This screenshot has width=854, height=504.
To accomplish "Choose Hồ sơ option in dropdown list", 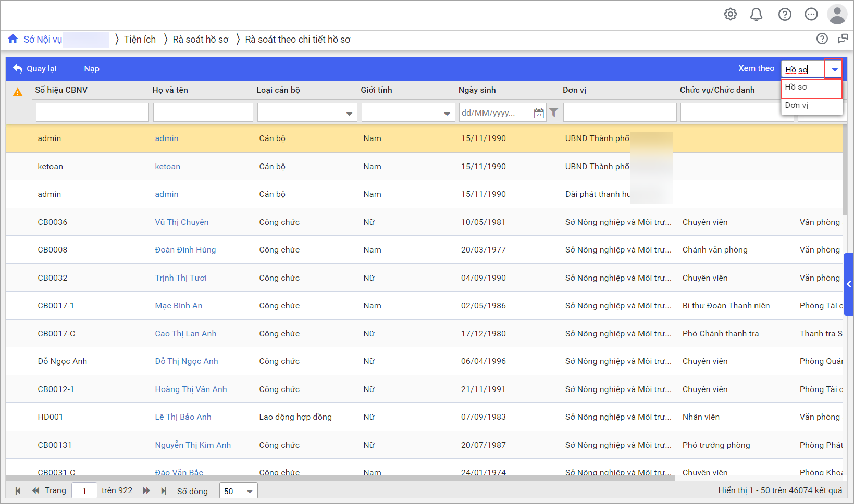I will coord(796,87).
